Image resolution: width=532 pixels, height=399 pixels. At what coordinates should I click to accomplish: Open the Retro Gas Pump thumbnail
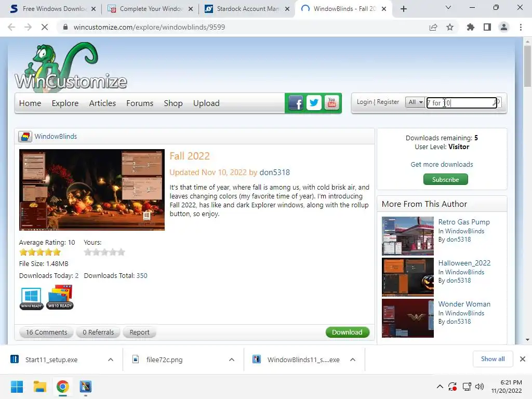pyautogui.click(x=407, y=236)
